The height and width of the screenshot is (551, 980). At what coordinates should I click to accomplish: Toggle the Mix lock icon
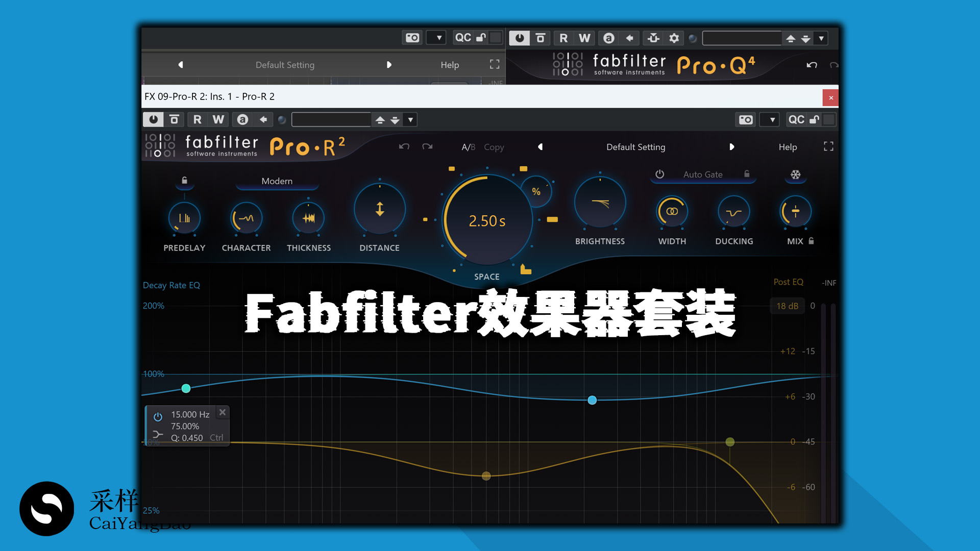pyautogui.click(x=811, y=241)
